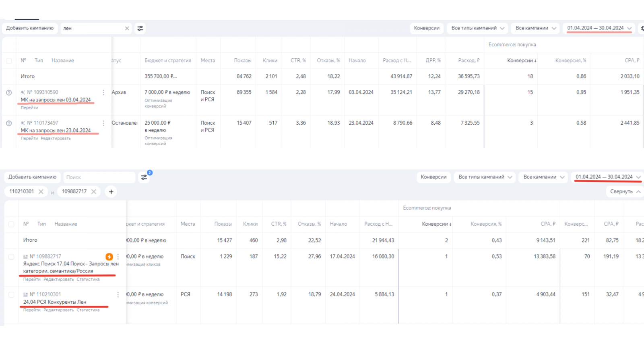Open filter icon with the blue badge 2
The width and height of the screenshot is (644, 362).
(144, 177)
